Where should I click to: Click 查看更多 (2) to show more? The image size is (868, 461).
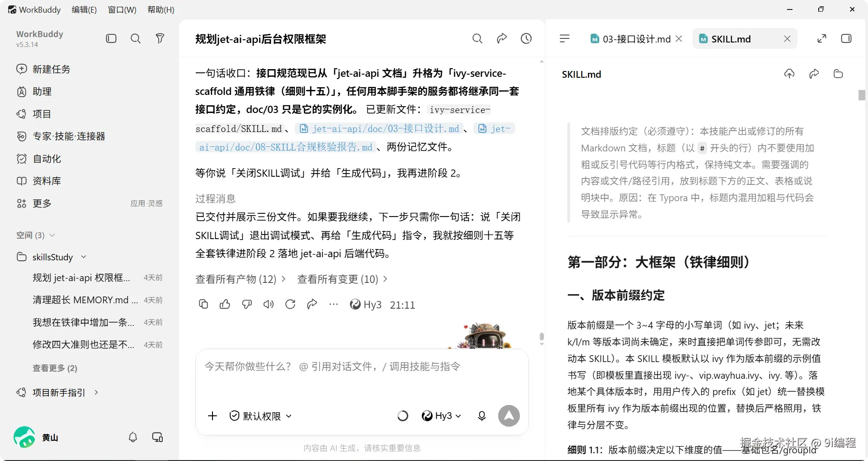55,368
